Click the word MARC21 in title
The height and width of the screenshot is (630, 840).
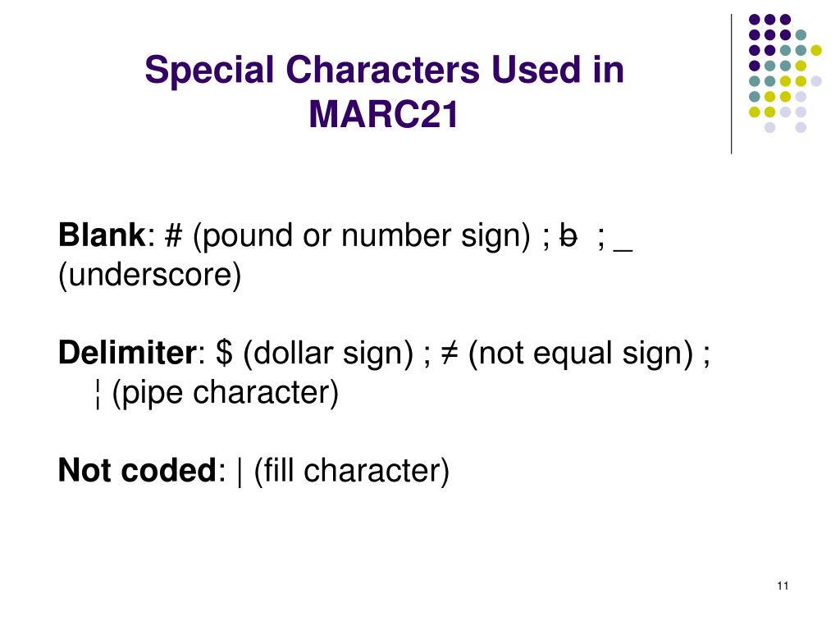384,114
